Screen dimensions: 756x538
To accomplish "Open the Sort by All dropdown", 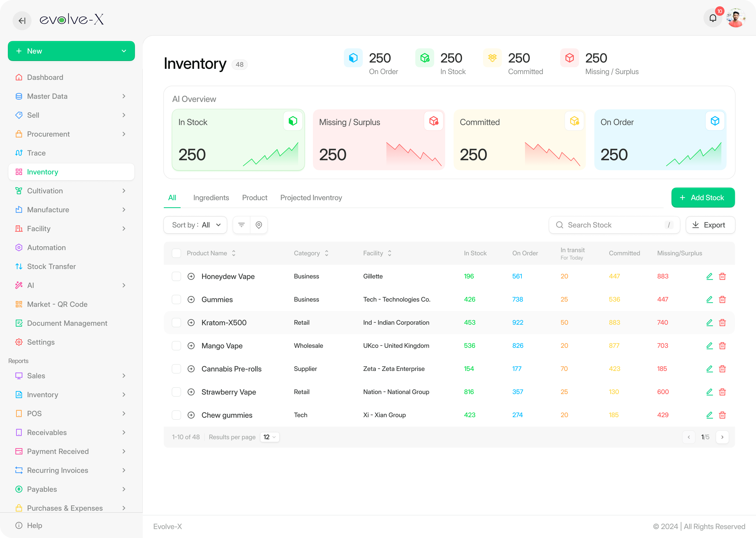I will click(x=195, y=225).
